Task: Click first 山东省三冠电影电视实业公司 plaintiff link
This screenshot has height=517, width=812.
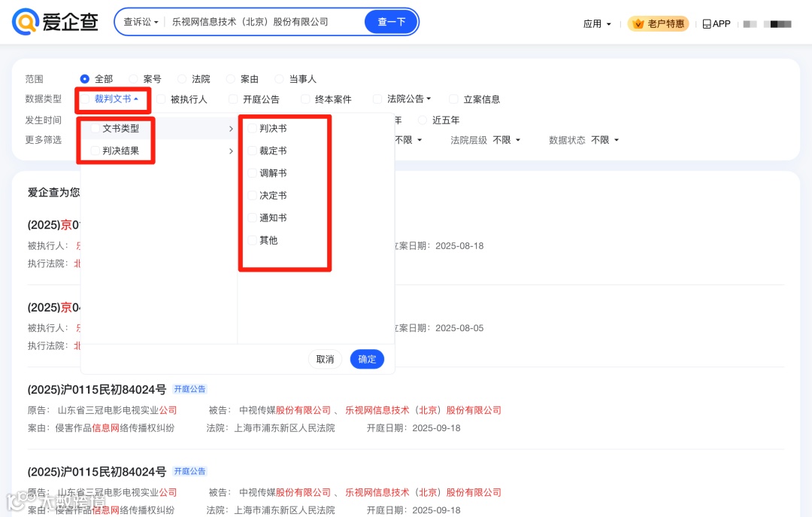Action: click(x=117, y=410)
